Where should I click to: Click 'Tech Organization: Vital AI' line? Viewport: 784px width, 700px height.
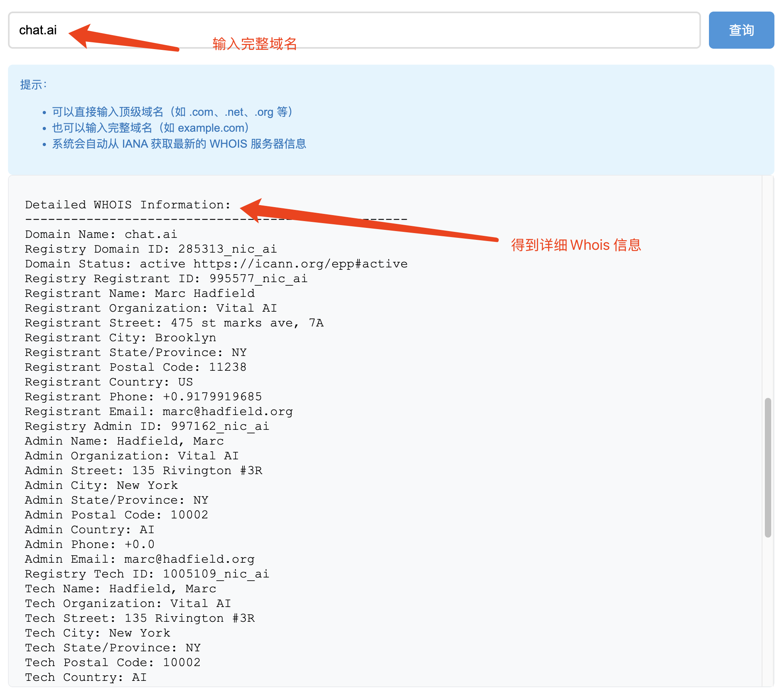tap(128, 603)
